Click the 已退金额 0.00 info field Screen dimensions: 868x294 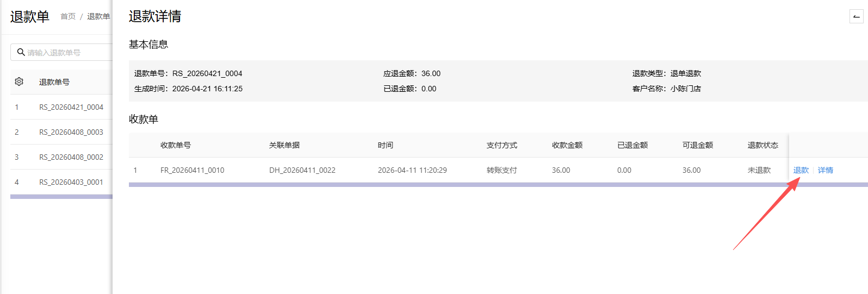coord(410,89)
